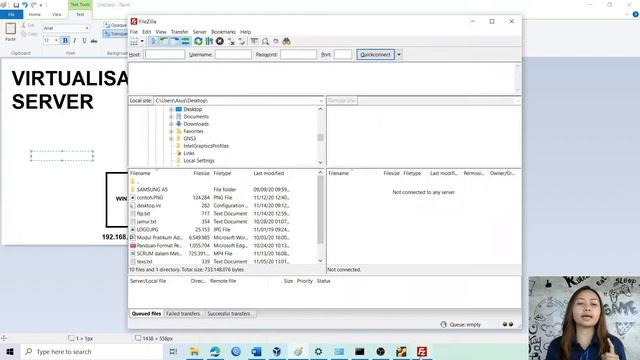The height and width of the screenshot is (360, 640).
Task: Click the Reconnect to last server icon
Action: point(242,41)
